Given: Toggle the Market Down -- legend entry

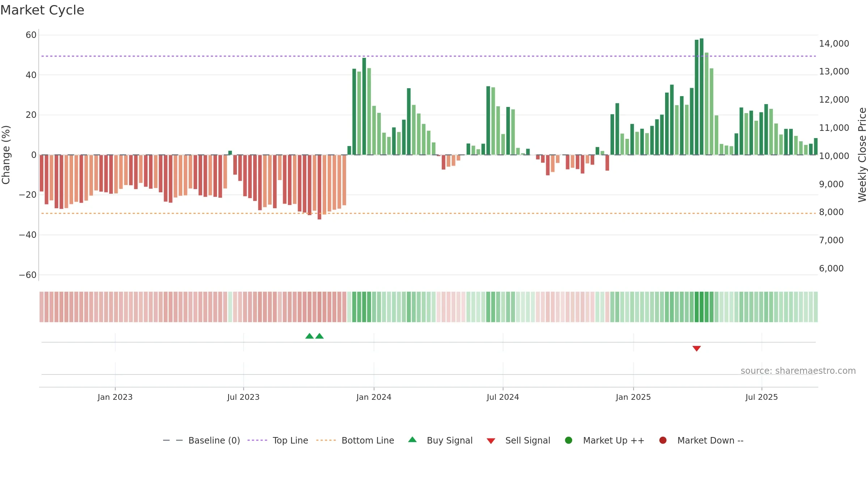Looking at the screenshot, I should click(x=701, y=440).
